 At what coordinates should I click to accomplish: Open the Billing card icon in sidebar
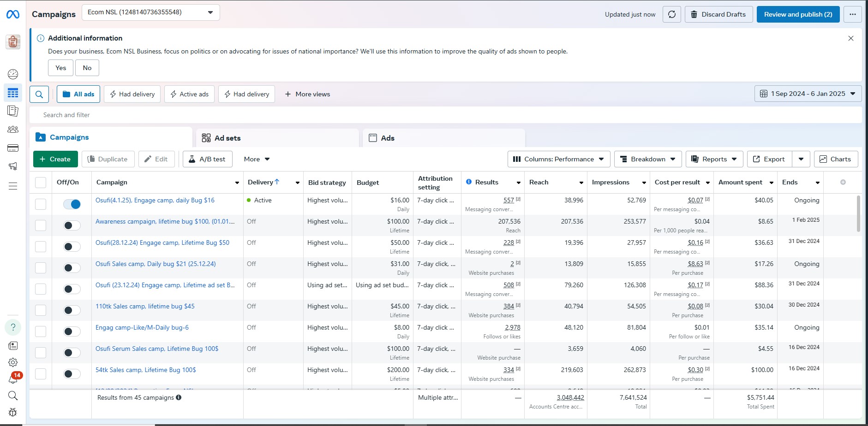tap(13, 148)
